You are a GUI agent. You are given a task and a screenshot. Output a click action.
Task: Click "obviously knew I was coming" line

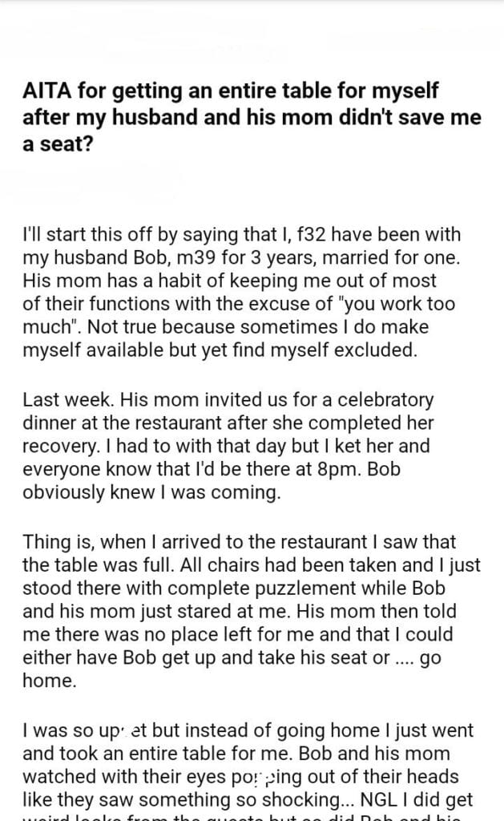(x=151, y=491)
